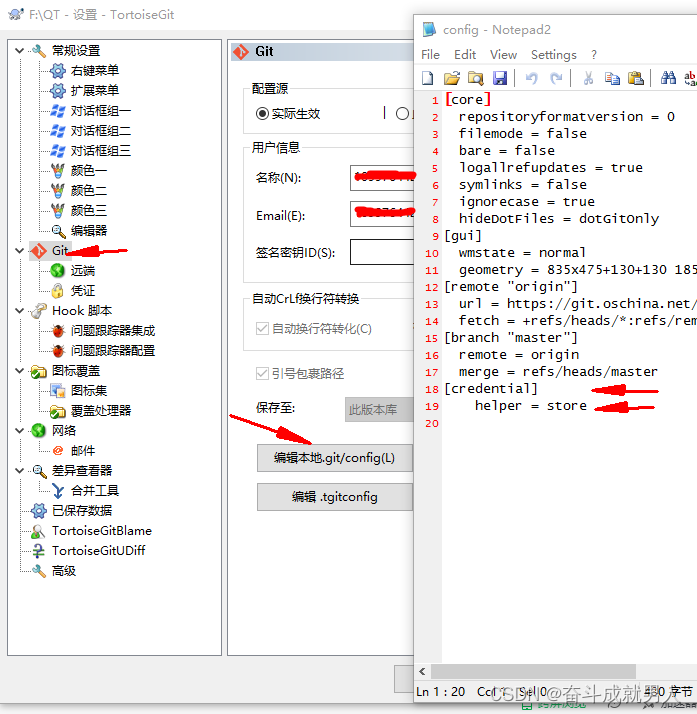The image size is (697, 714).
Task: Click the Paste clipboard icon in Notepad2
Action: (x=636, y=78)
